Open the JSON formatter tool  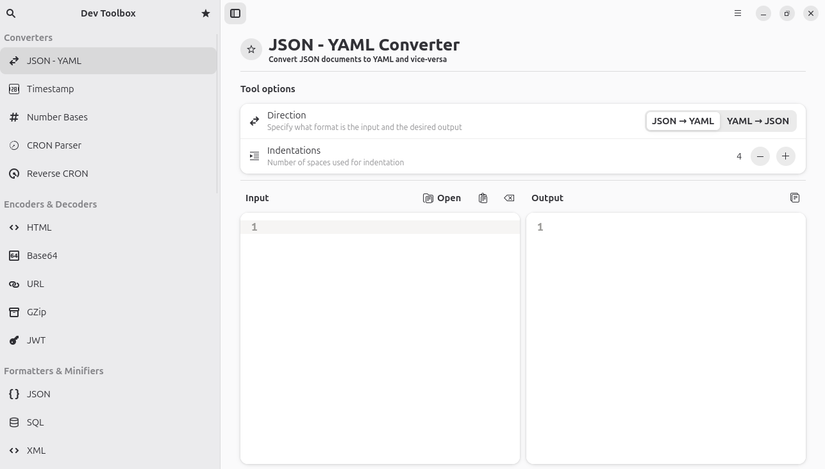(x=108, y=394)
